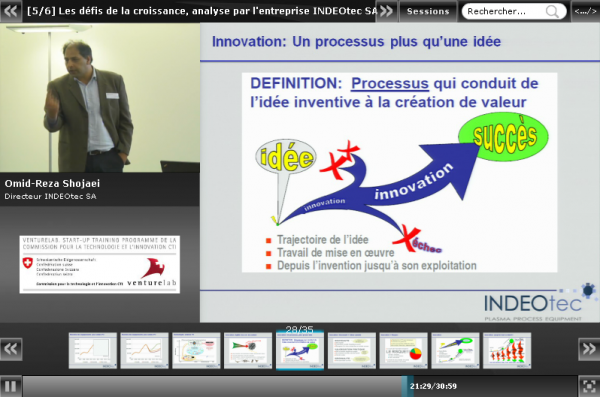Open the current 28/35 innovation slide thumbnail
The image size is (600, 397).
tap(300, 350)
